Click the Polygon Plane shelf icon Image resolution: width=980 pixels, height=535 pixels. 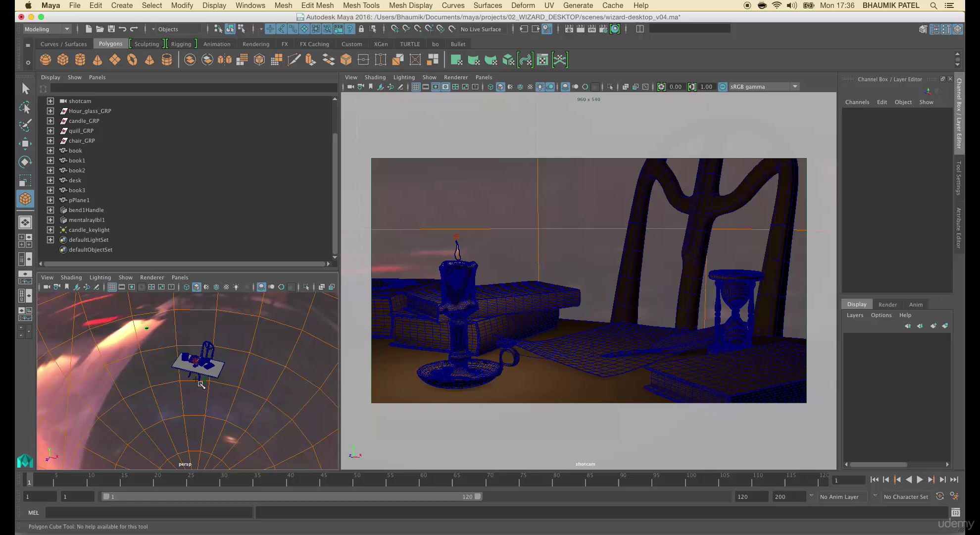(115, 60)
